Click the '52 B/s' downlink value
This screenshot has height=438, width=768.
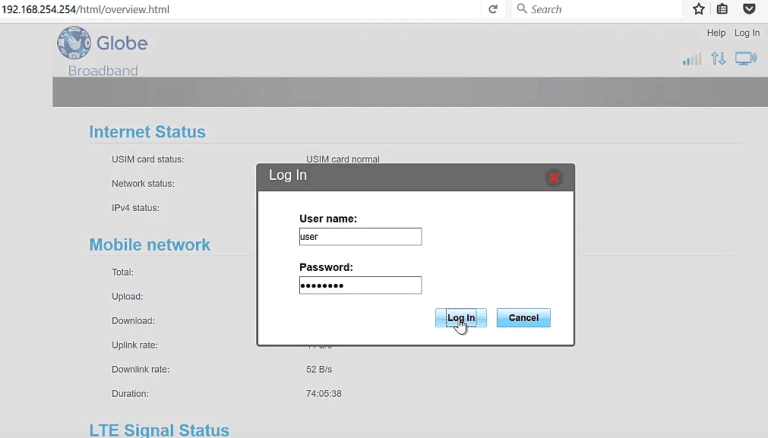(x=319, y=369)
